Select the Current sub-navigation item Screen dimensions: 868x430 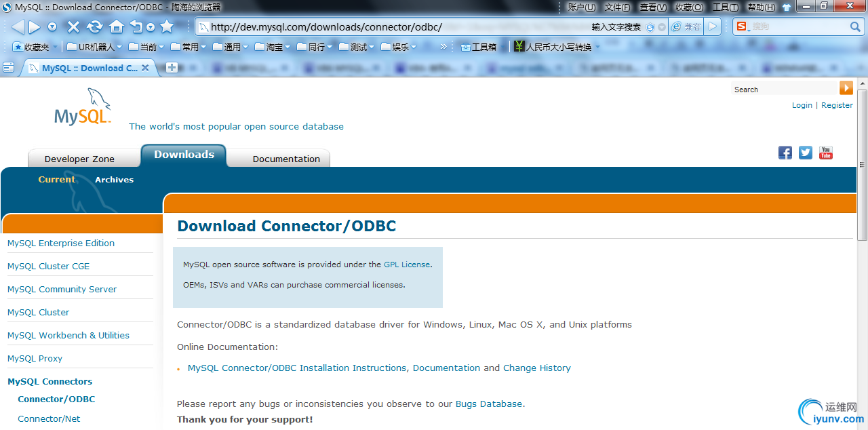point(57,180)
